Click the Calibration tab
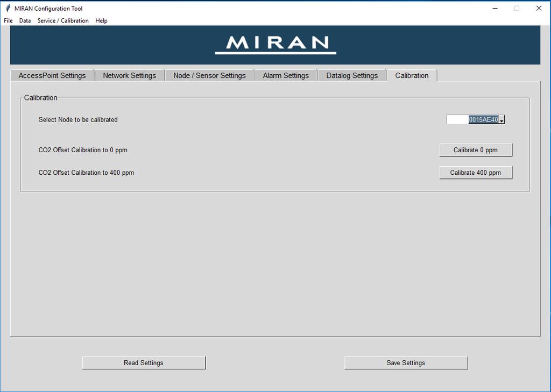This screenshot has height=392, width=551. pyautogui.click(x=412, y=75)
